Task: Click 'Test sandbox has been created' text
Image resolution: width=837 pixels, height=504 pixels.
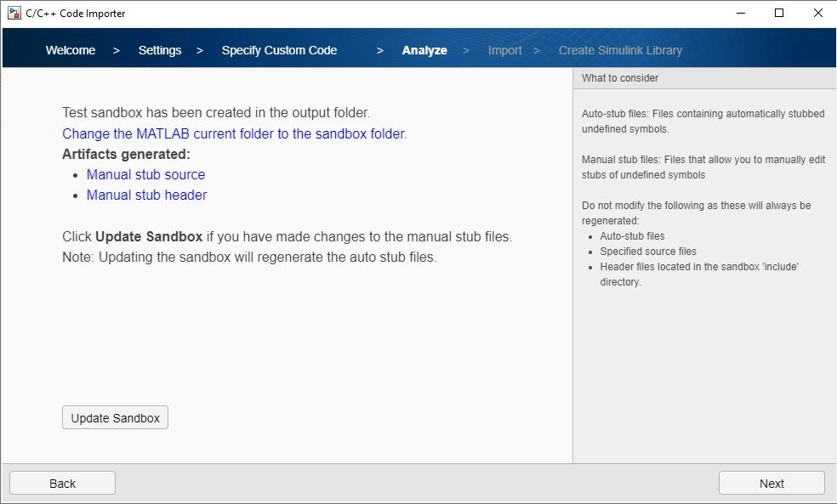Action: coord(216,112)
